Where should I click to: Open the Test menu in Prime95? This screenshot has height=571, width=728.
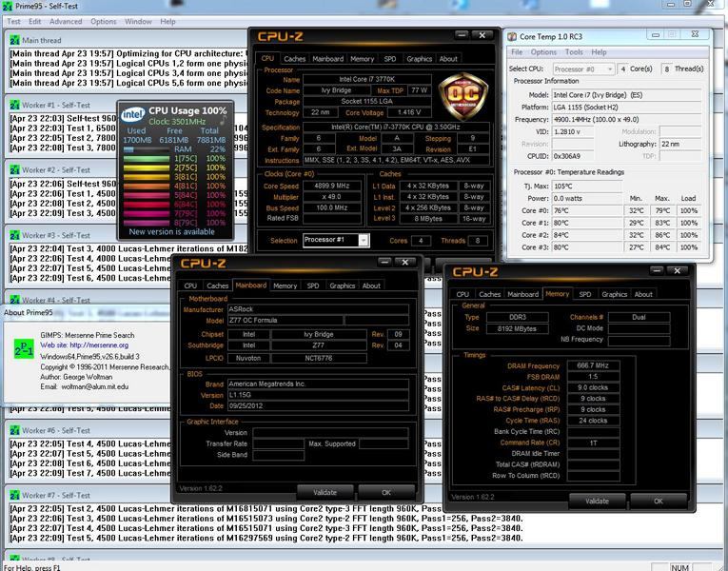click(13, 21)
